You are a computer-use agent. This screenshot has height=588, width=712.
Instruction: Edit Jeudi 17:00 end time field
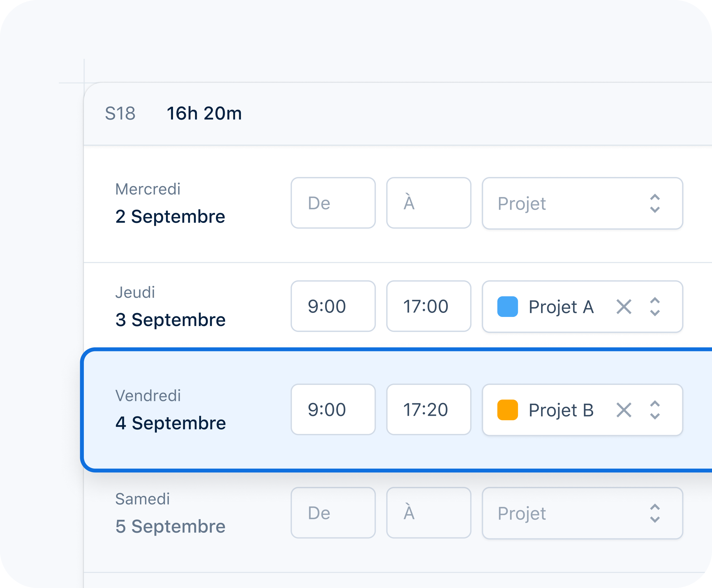pyautogui.click(x=428, y=307)
